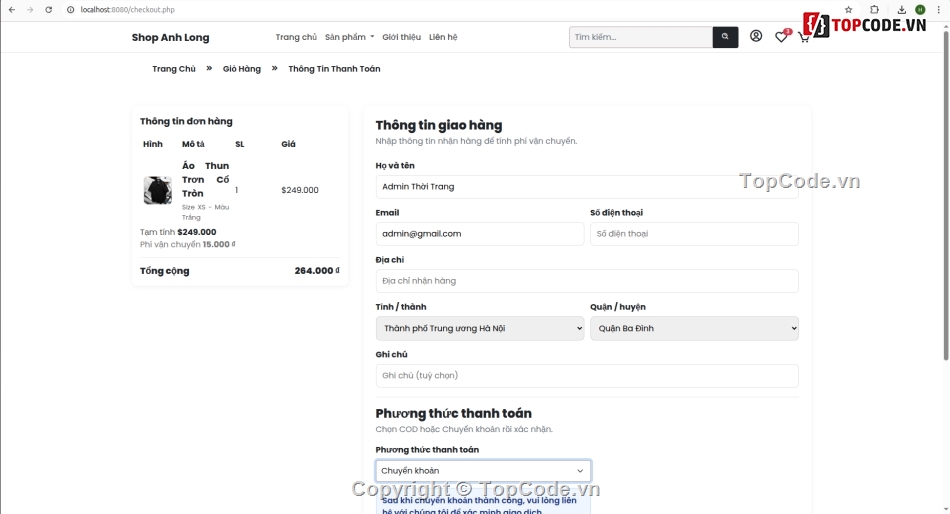
Task: Click the browser forward arrow
Action: 30,10
